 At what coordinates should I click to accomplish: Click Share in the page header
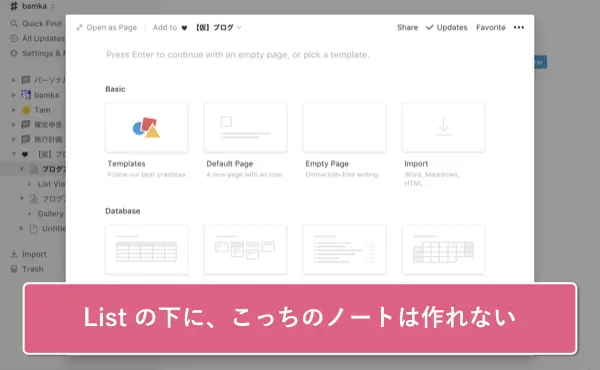pos(407,28)
